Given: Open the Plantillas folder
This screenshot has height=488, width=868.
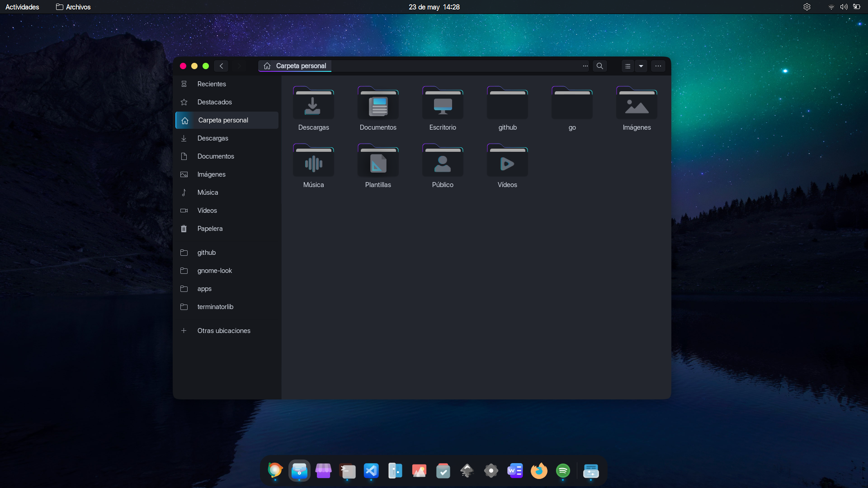Looking at the screenshot, I should [378, 160].
